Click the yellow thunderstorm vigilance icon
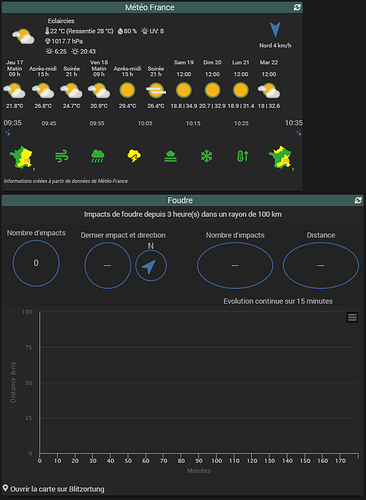 (x=134, y=156)
